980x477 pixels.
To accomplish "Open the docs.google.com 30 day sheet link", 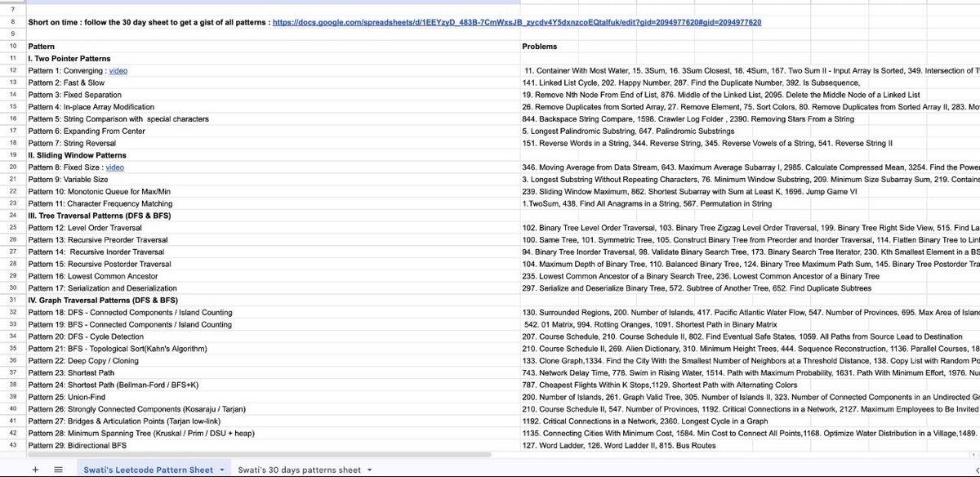I will click(x=518, y=22).
